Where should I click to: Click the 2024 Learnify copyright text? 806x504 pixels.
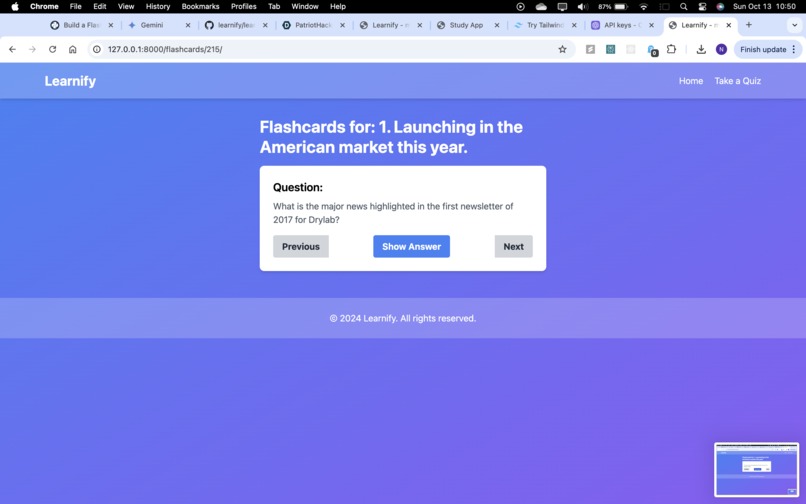pyautogui.click(x=403, y=318)
